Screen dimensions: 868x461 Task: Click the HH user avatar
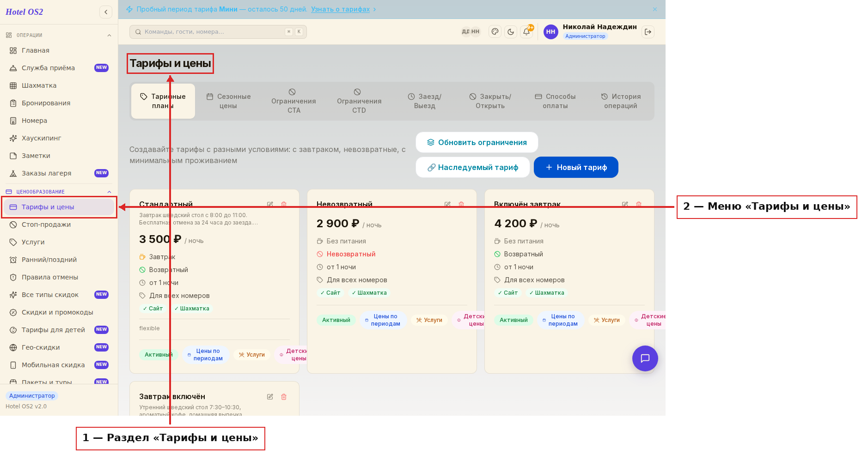point(550,32)
